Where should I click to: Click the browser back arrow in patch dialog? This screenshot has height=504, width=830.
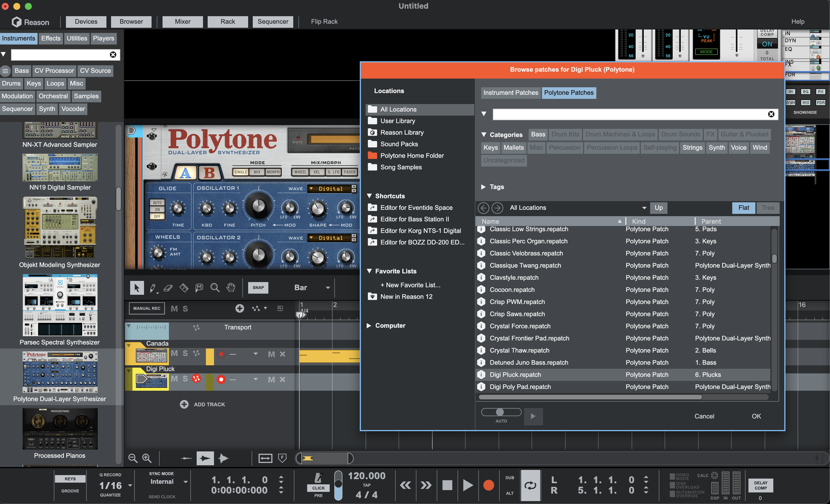(x=483, y=208)
